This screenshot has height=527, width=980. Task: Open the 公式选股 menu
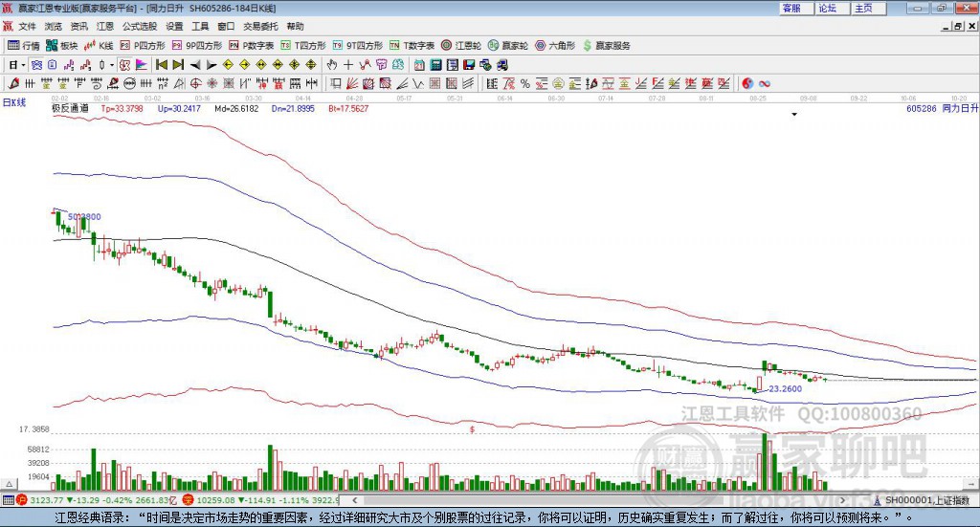[140, 26]
